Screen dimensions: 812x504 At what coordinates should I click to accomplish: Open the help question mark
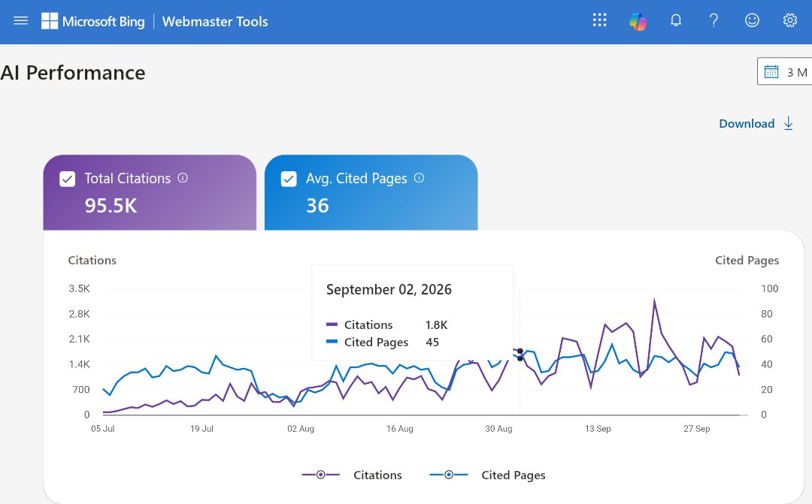[x=714, y=20]
